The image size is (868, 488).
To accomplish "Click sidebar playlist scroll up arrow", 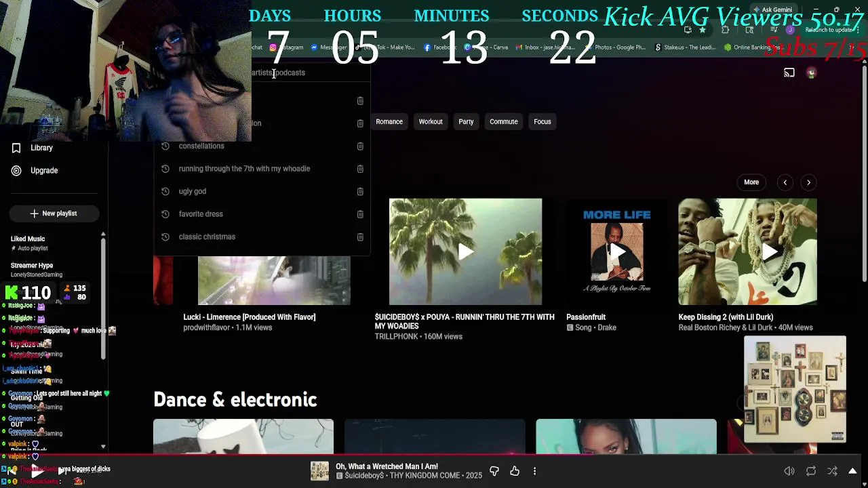I will pos(103,235).
